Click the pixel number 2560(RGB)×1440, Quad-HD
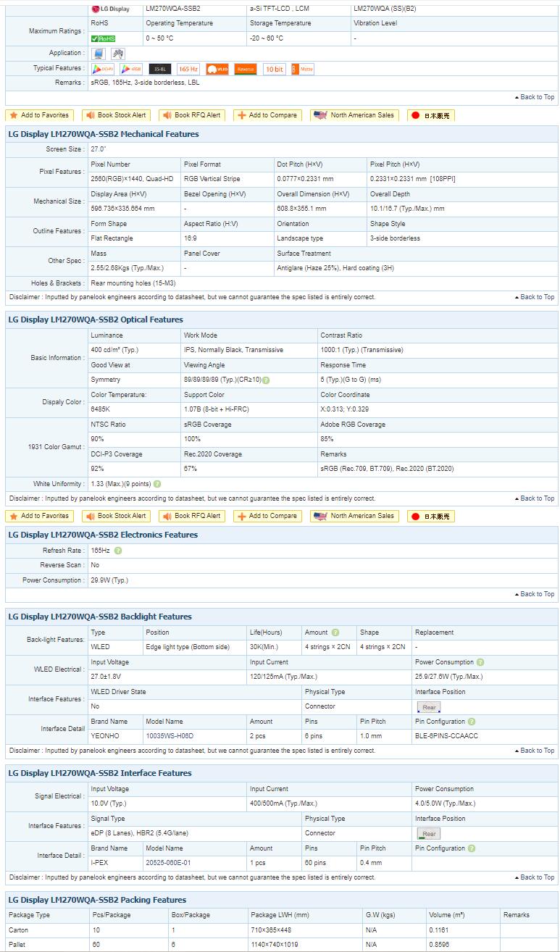Image resolution: width=560 pixels, height=952 pixels. point(130,179)
